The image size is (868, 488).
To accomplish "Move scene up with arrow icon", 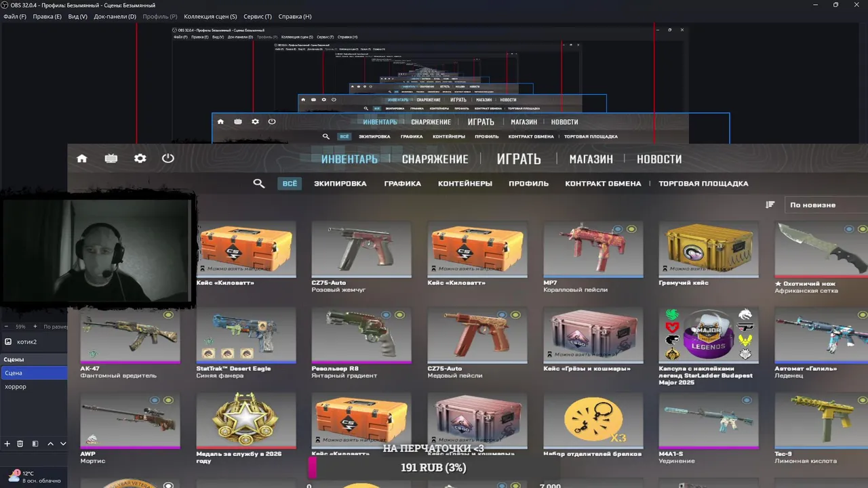I will [50, 444].
